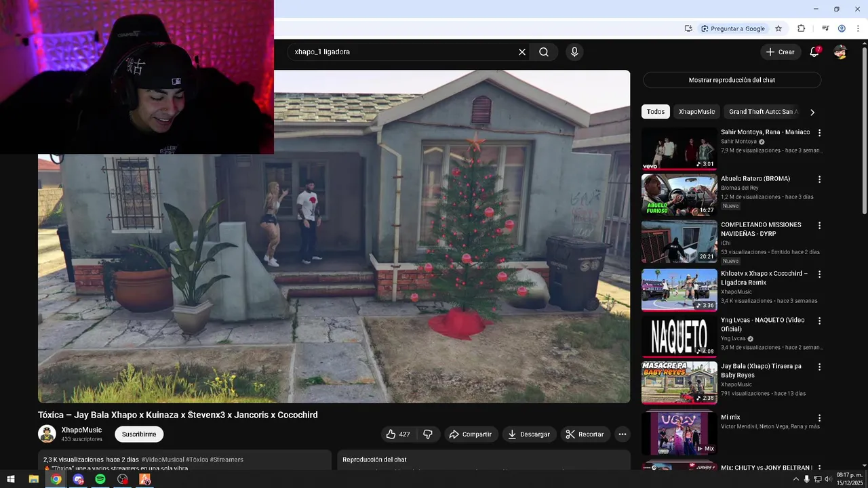Viewport: 868px width, 488px height.
Task: Open options for Ligadora Remix video
Action: 819,274
